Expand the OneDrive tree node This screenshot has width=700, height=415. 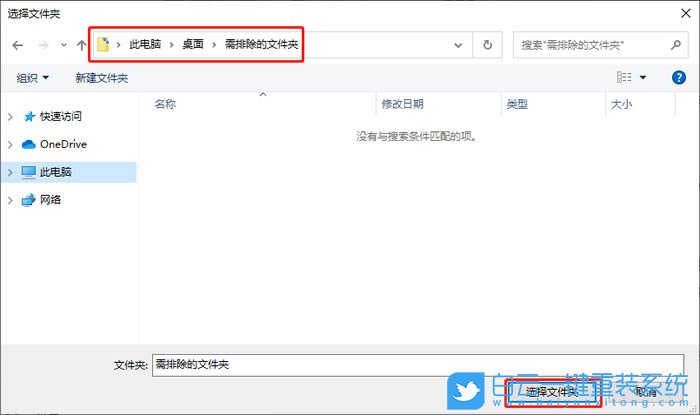pyautogui.click(x=10, y=145)
